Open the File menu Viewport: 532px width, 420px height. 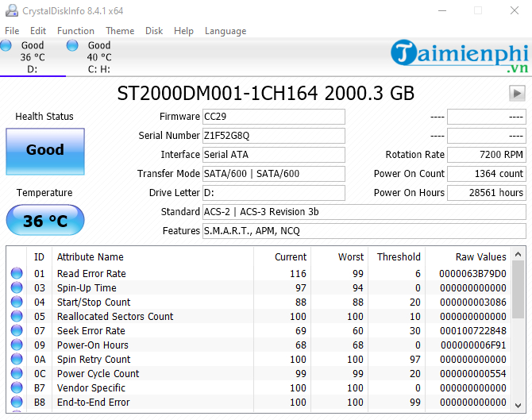click(x=12, y=31)
